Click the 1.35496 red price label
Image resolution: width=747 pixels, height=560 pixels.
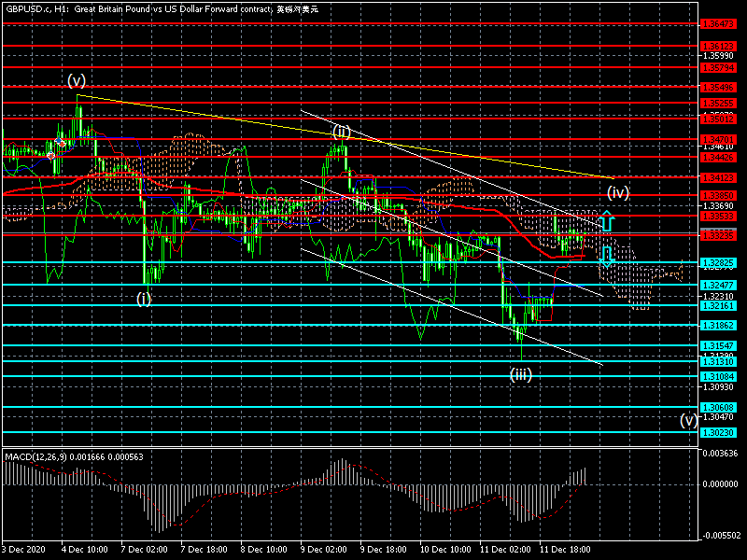coord(718,87)
